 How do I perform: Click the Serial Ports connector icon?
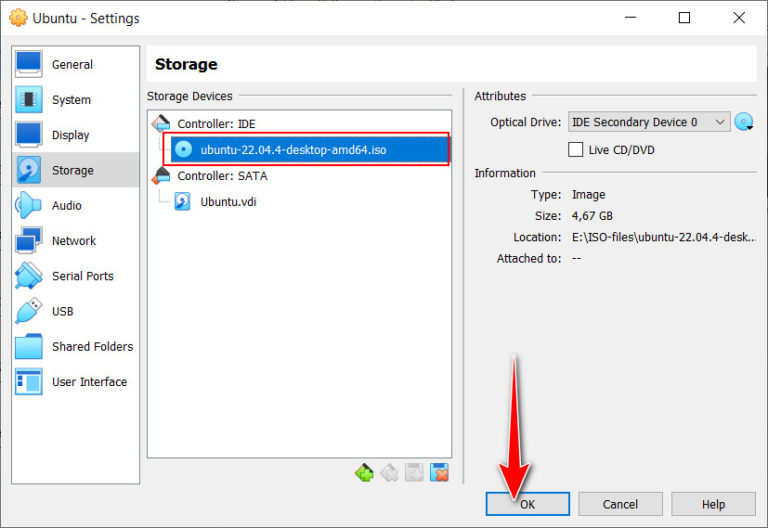[28, 276]
